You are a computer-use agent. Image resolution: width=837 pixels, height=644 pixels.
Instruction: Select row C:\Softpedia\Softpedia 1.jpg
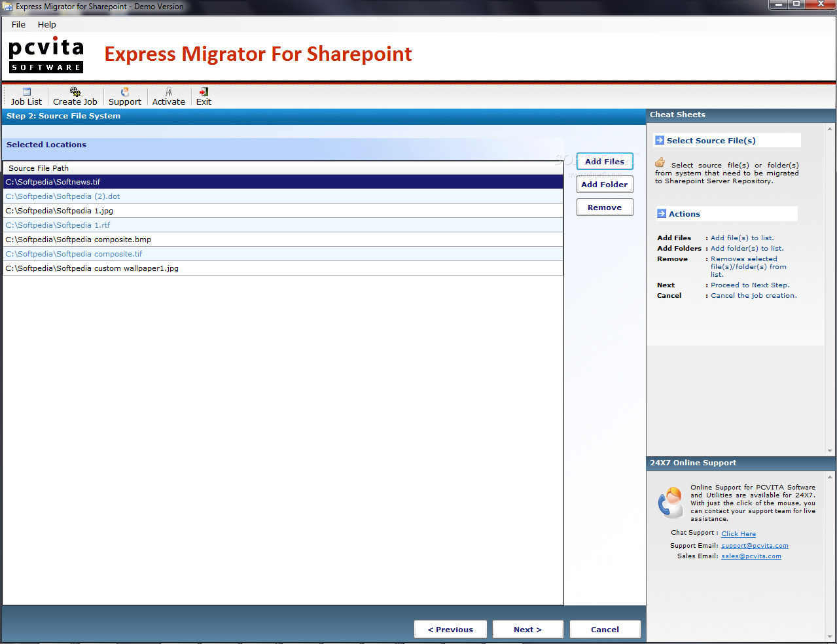(x=283, y=211)
